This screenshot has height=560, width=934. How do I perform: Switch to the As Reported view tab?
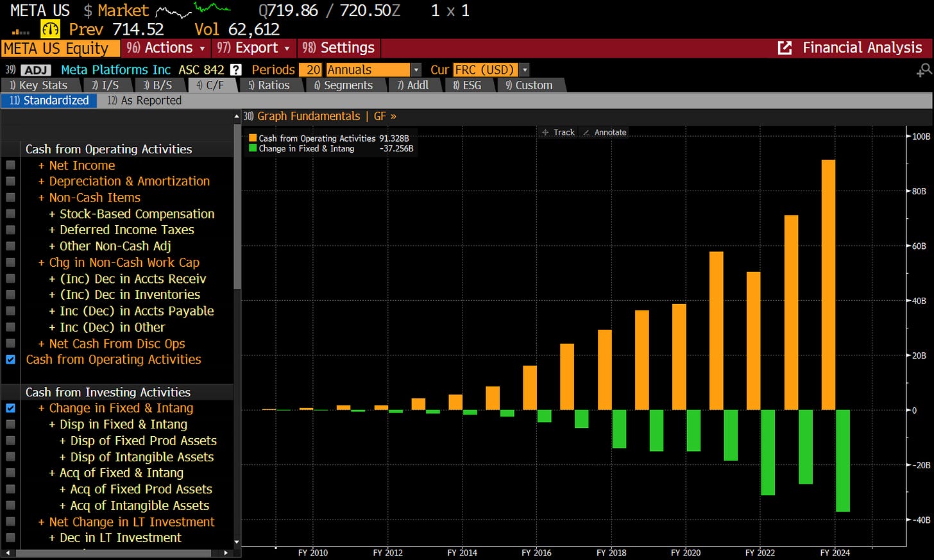click(145, 101)
